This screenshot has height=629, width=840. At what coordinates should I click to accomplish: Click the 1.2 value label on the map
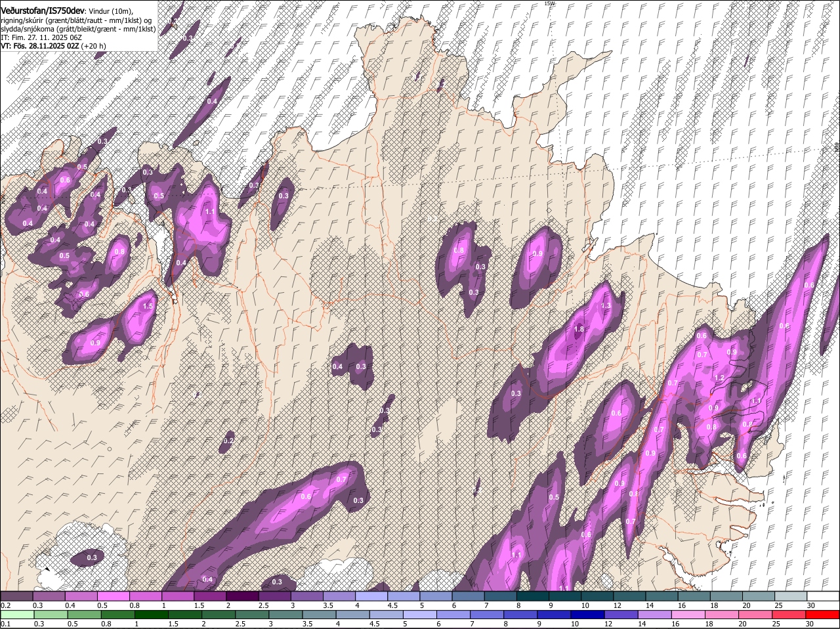(719, 378)
